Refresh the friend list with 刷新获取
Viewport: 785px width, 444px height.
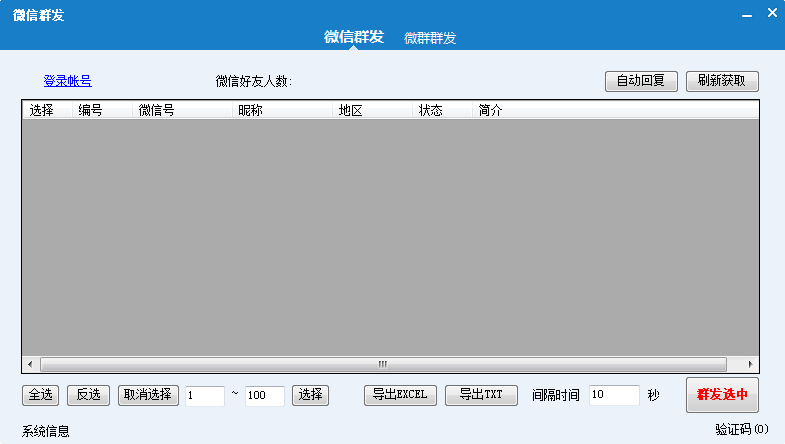click(722, 82)
